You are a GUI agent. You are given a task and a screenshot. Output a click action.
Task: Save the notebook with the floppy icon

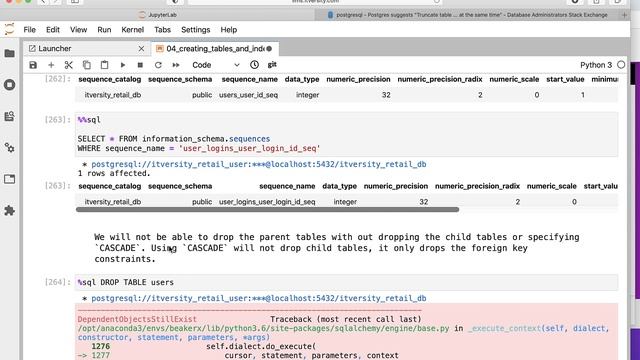pos(33,65)
